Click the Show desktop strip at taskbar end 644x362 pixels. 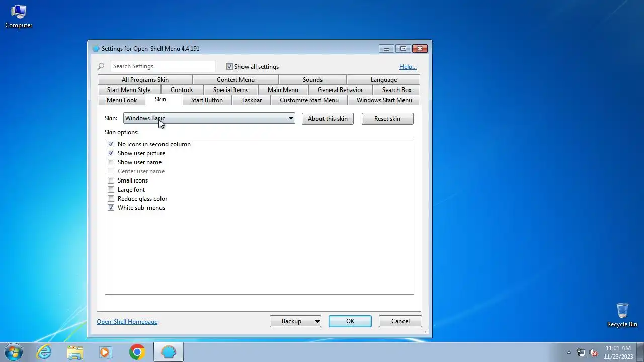coord(640,352)
